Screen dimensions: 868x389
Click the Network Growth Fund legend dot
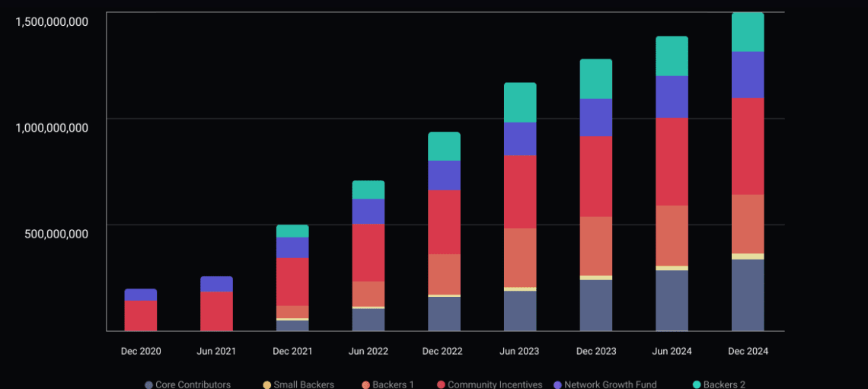(x=558, y=384)
